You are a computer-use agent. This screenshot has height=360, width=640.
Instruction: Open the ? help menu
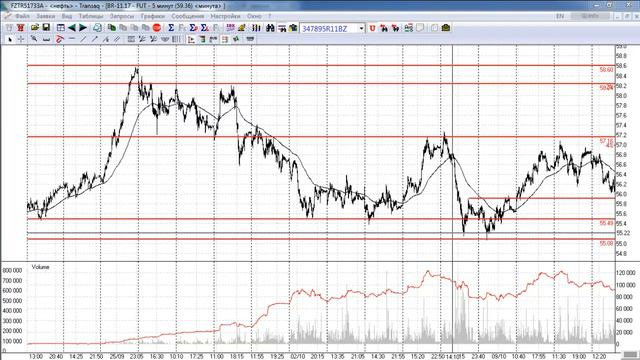click(269, 16)
